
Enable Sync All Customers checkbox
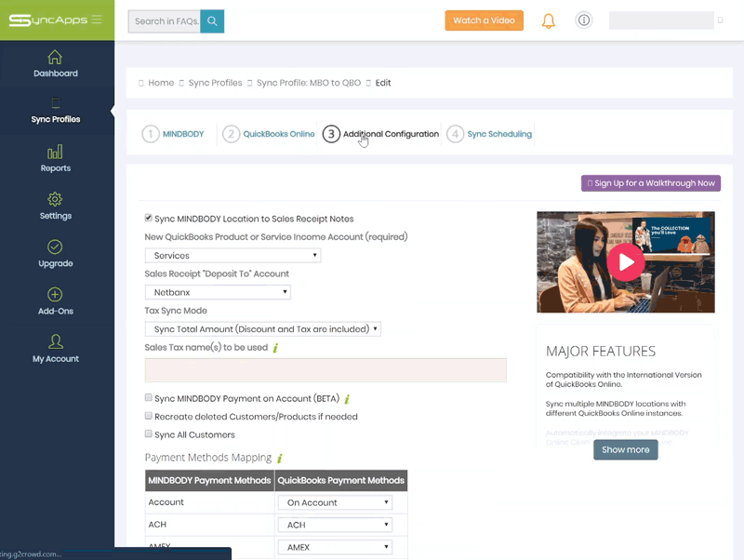pyautogui.click(x=149, y=433)
